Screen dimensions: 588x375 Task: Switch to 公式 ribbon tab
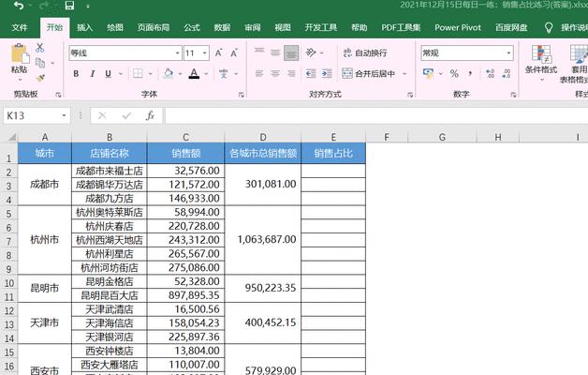192,27
